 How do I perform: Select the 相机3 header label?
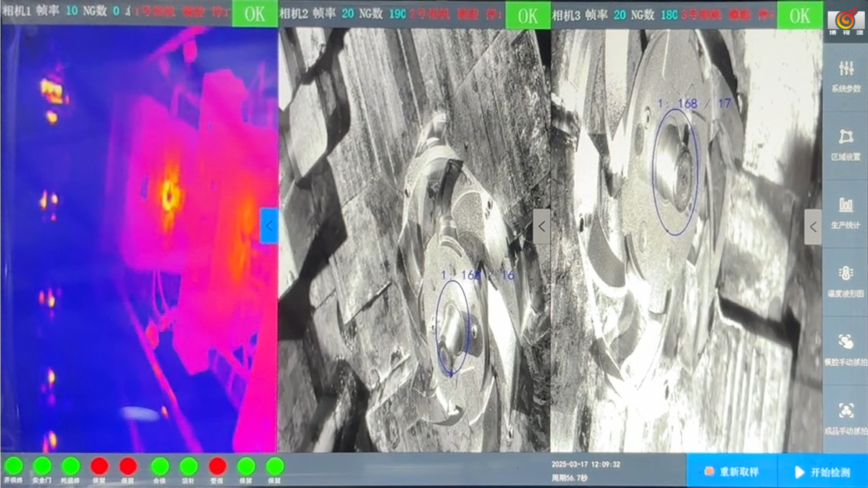click(x=566, y=15)
